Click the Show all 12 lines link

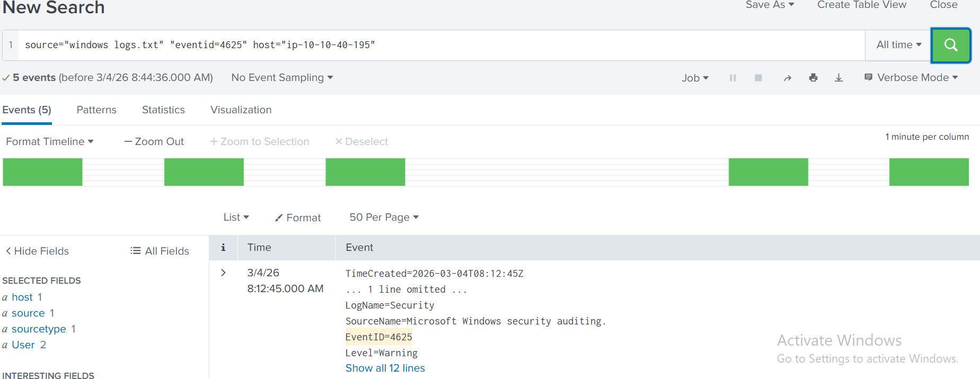[385, 368]
